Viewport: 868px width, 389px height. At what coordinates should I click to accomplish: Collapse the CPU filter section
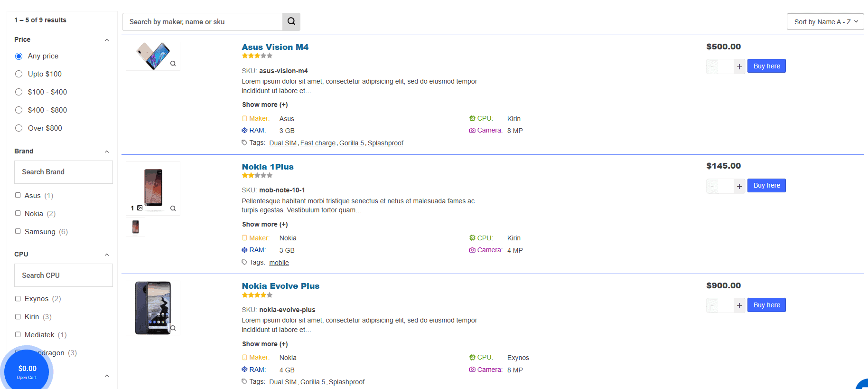[x=107, y=255]
